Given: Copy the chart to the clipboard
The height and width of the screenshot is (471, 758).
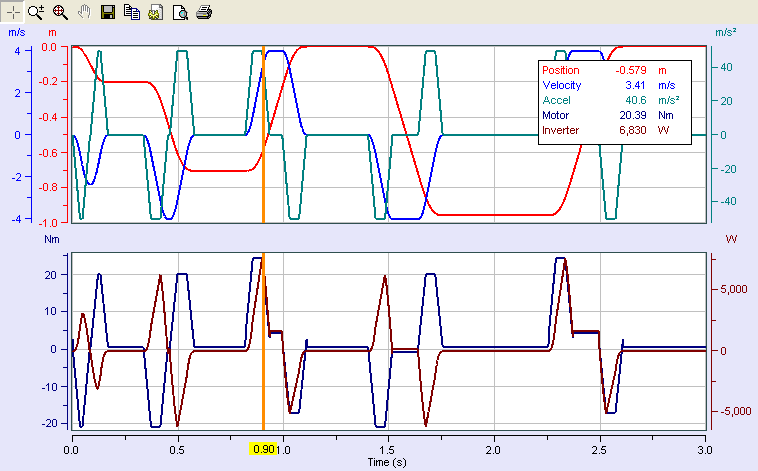Looking at the screenshot, I should 132,12.
